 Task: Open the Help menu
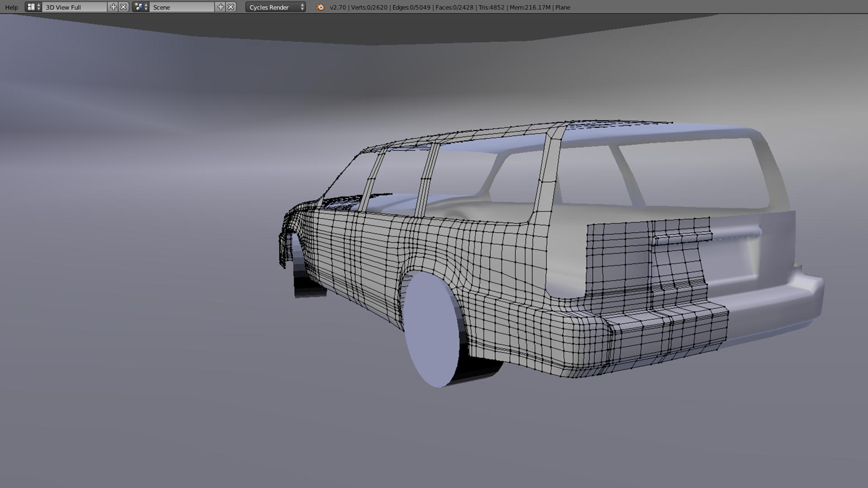coord(11,7)
